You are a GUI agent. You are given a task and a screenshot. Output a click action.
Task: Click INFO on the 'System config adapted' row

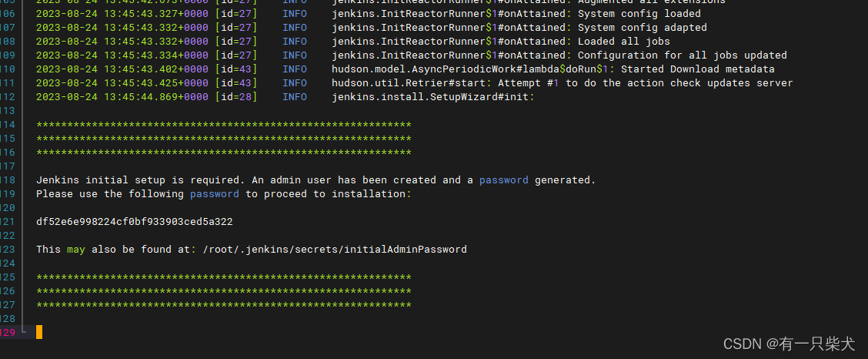pyautogui.click(x=295, y=28)
